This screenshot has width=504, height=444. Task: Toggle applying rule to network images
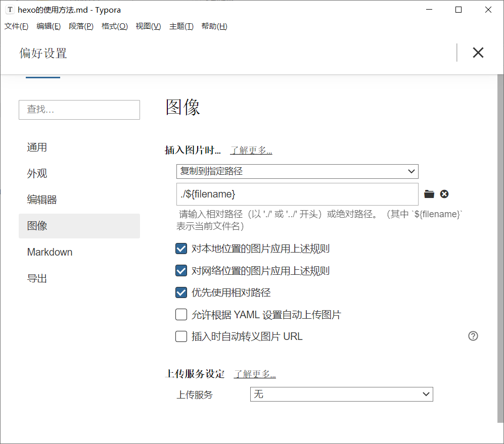point(181,271)
